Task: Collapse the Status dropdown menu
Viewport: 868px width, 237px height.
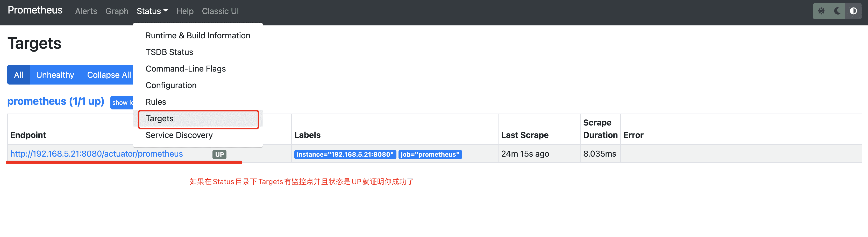Action: click(152, 11)
